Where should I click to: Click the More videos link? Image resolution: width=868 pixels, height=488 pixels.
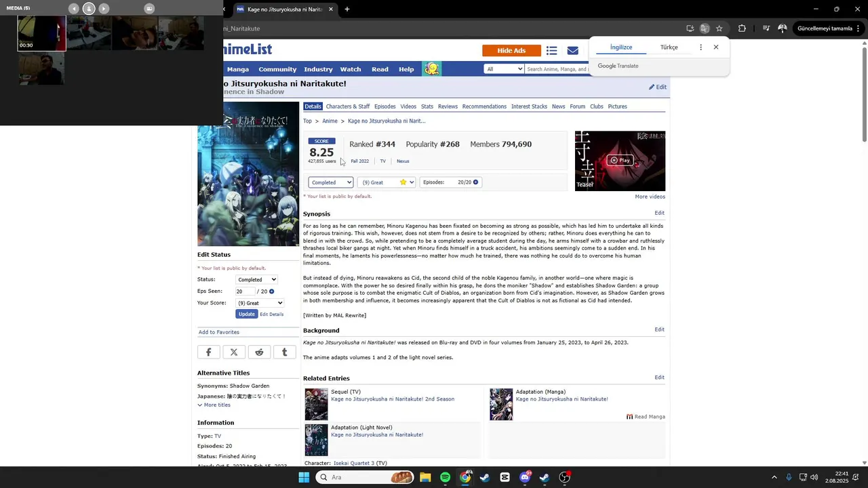650,197
